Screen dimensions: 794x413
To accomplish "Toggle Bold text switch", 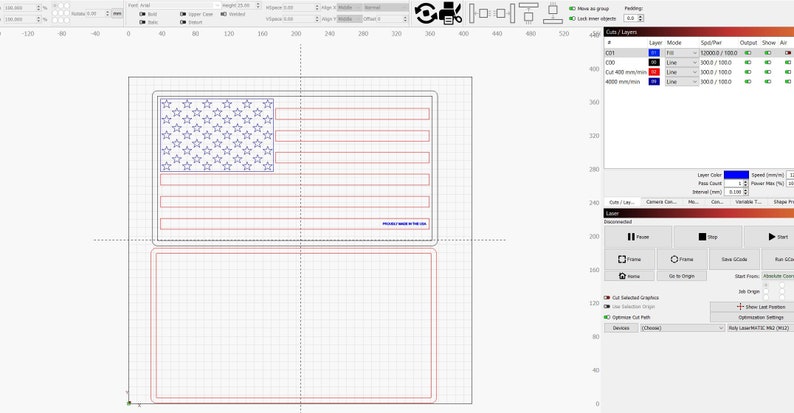I will click(x=142, y=14).
